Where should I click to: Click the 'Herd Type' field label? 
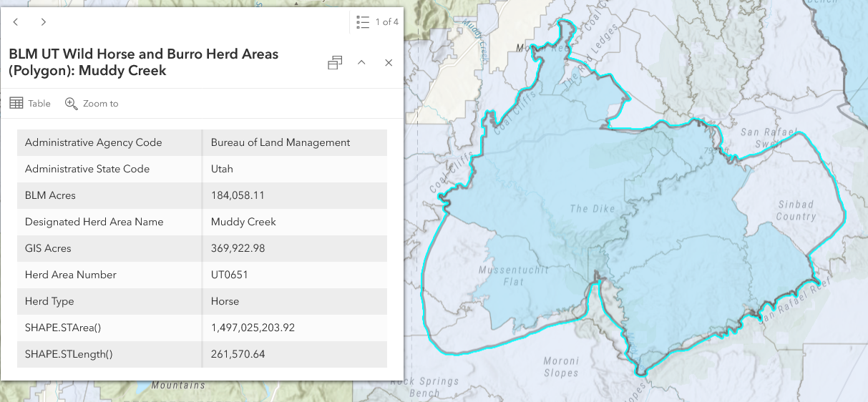pyautogui.click(x=49, y=301)
